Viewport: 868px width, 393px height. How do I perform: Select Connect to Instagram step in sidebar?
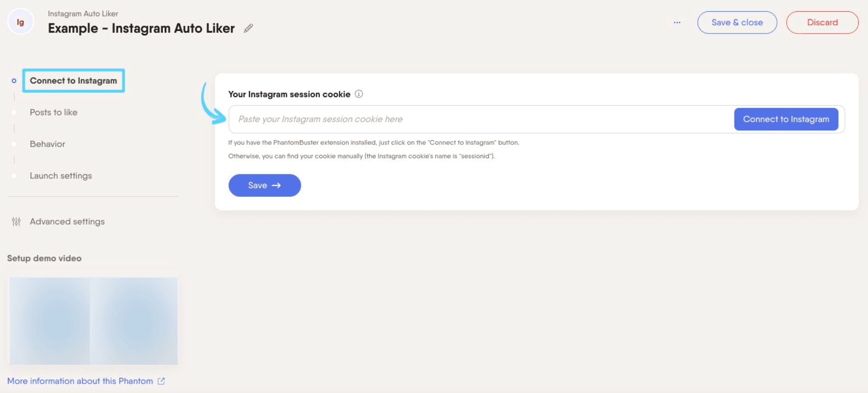(73, 81)
